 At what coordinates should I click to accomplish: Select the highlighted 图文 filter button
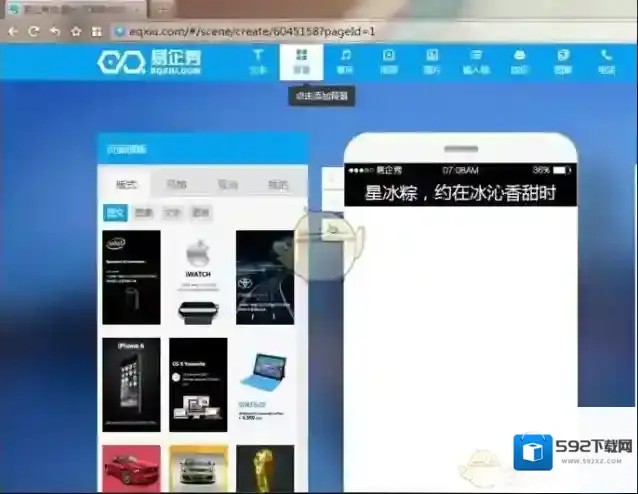[115, 213]
